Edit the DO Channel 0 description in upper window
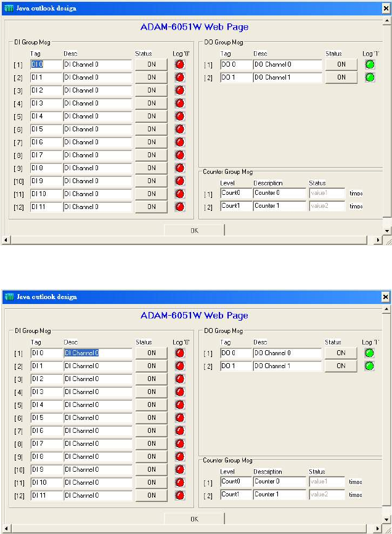The width and height of the screenshot is (392, 534). point(288,64)
